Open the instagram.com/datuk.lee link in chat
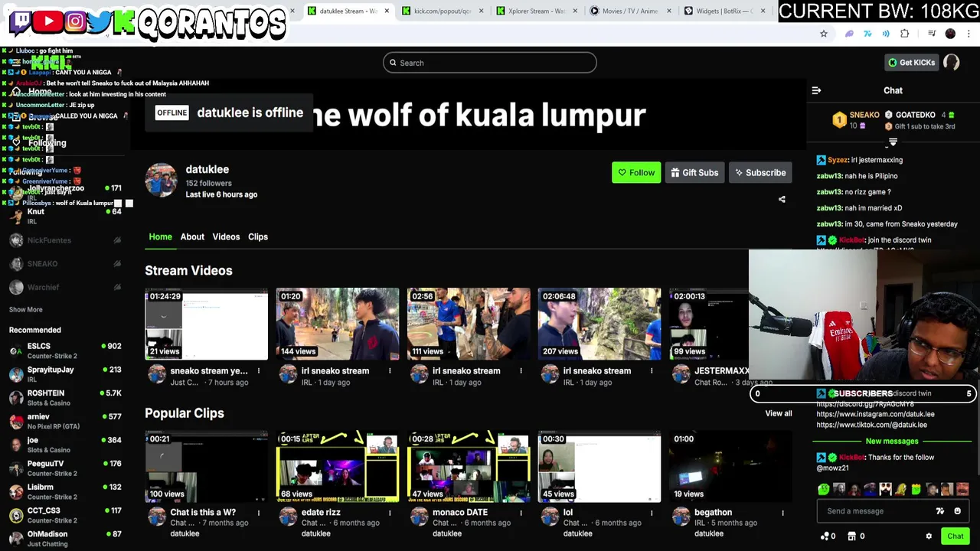 pos(875,414)
